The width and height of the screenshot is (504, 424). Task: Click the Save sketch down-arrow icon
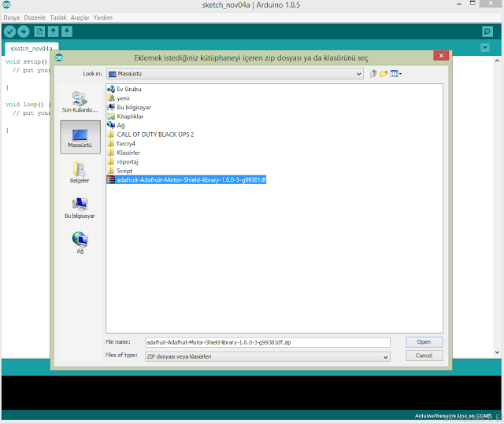(x=66, y=31)
